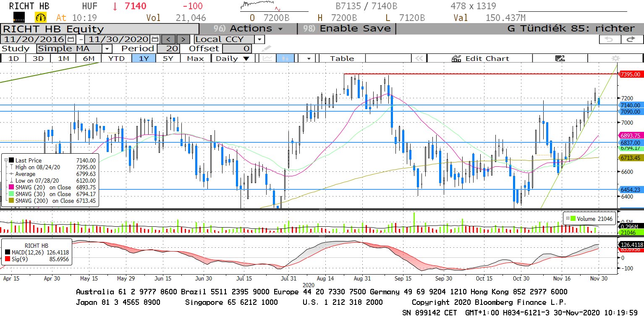Click the blue 7140.00 price axis label
644x325 pixels.
[x=631, y=105]
